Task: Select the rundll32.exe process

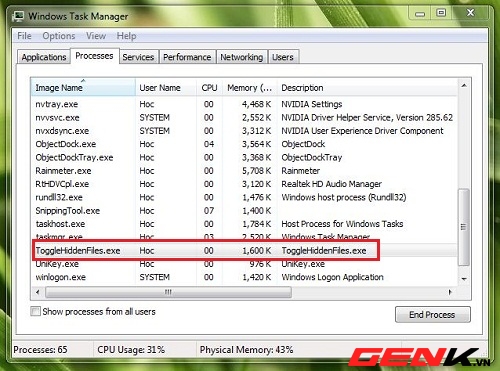Action: pos(245,197)
